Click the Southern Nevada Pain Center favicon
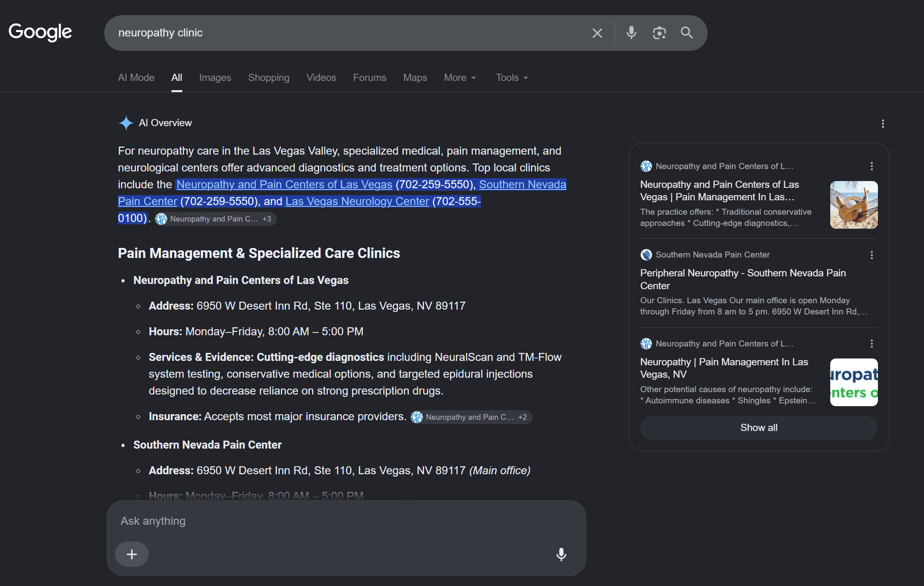The width and height of the screenshot is (924, 586). (646, 255)
